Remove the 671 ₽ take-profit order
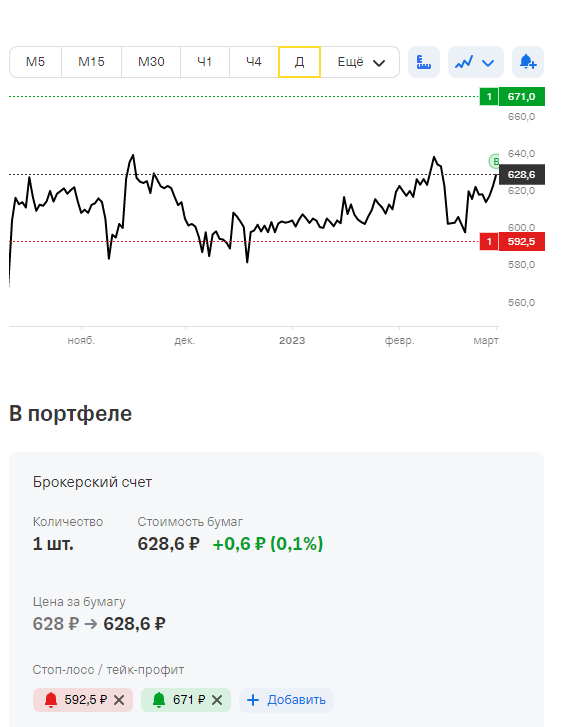This screenshot has height=727, width=569. (217, 700)
